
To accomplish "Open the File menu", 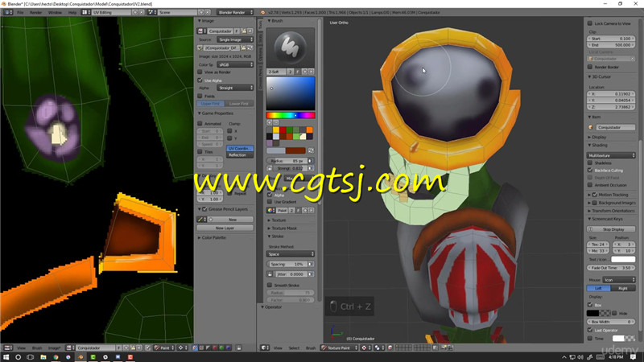I will coord(20,12).
